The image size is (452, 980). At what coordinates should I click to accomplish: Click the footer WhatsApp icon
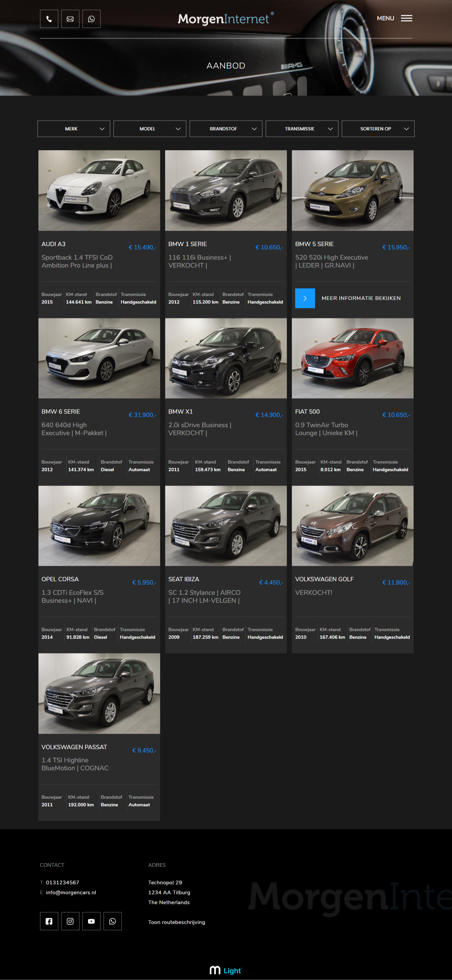pyautogui.click(x=112, y=921)
